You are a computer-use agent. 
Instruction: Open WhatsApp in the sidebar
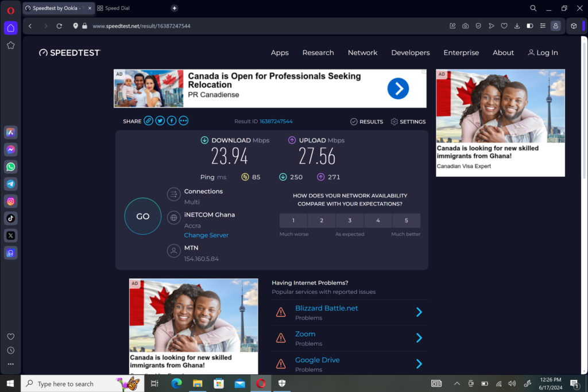10,167
